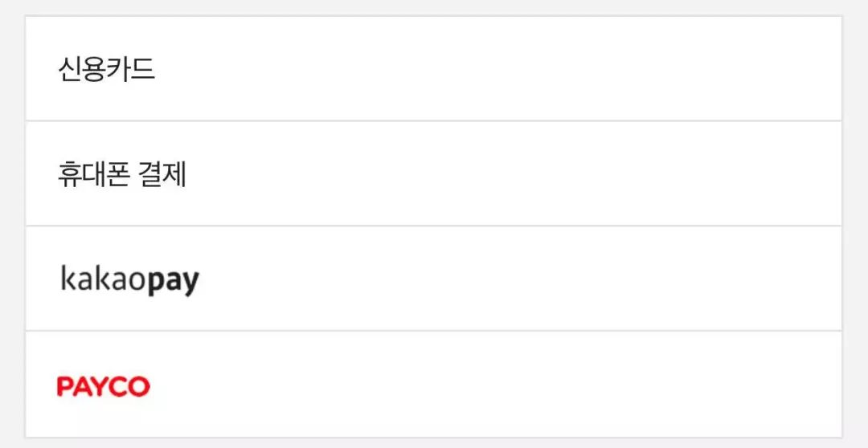The image size is (868, 448).
Task: Select the kakaopay payment method row
Action: 433,279
